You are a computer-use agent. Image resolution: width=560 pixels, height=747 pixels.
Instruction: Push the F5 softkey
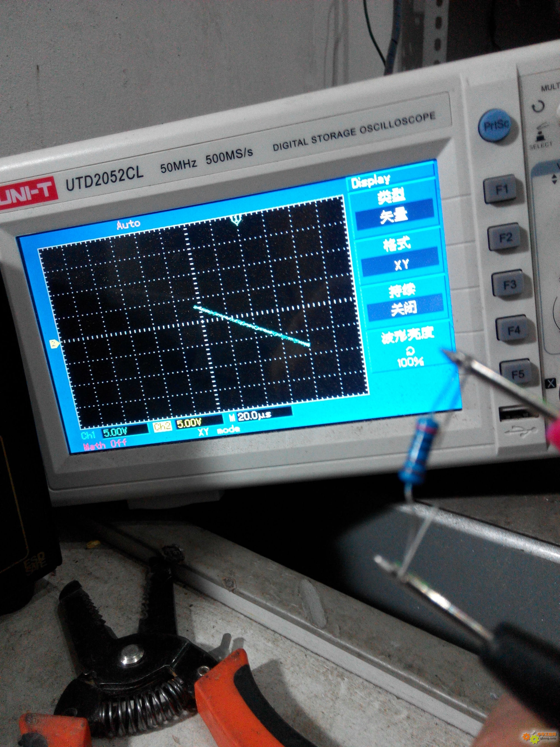click(517, 373)
